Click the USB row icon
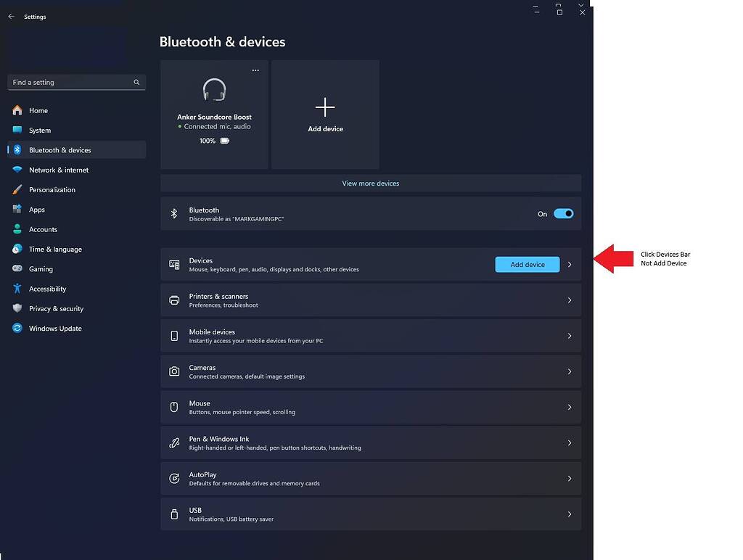This screenshot has height=560, width=743. tap(174, 514)
